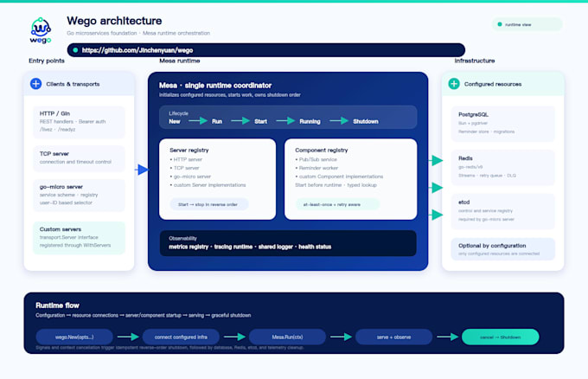Click the Shutdown lifecycle stage
Viewport: 588px width, 379px height.
coord(366,122)
